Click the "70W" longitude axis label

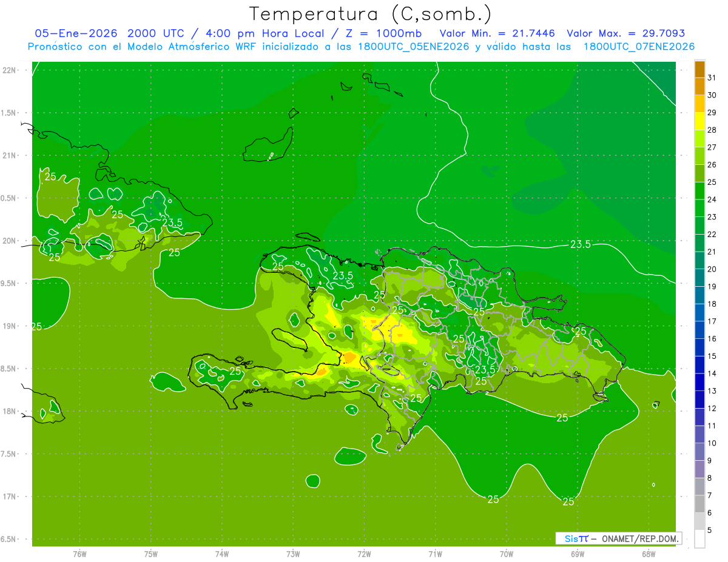tap(507, 554)
